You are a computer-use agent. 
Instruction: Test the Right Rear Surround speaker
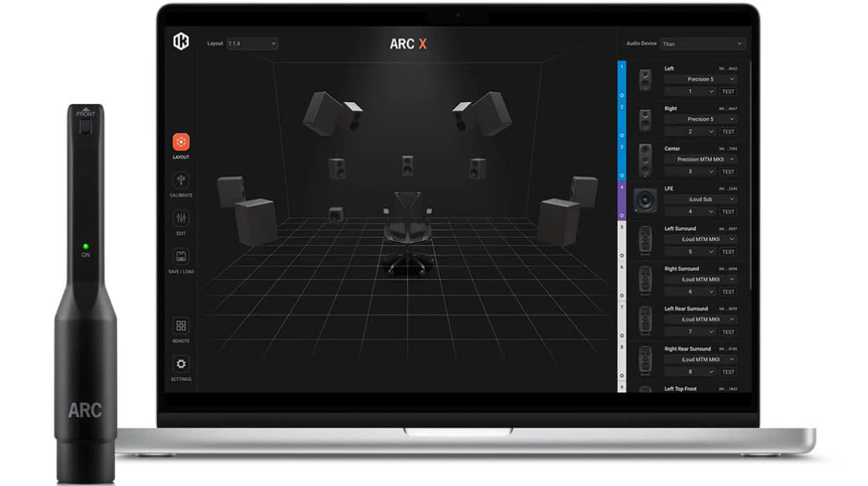coord(728,372)
